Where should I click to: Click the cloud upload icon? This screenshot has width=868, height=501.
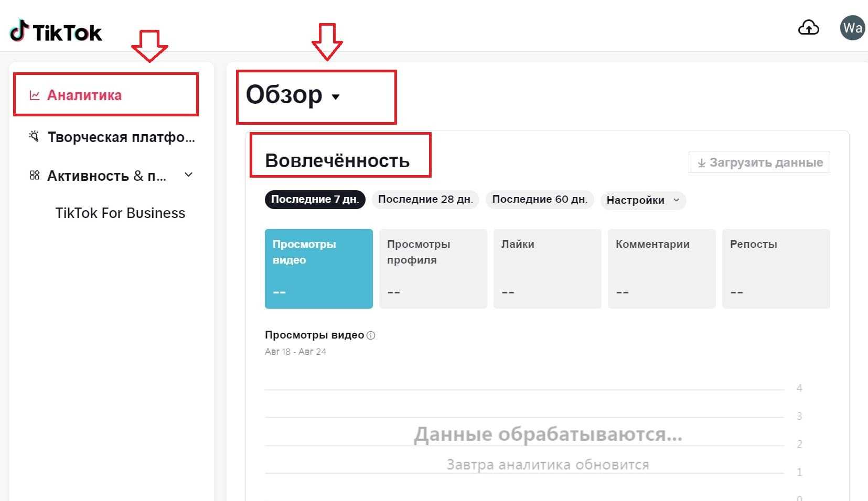coord(808,28)
